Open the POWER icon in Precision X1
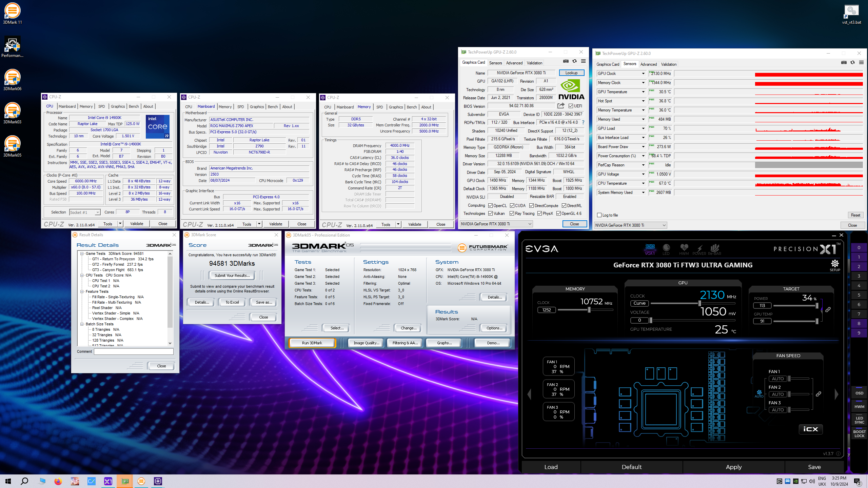Screen dimensions: 868x488 pyautogui.click(x=699, y=249)
